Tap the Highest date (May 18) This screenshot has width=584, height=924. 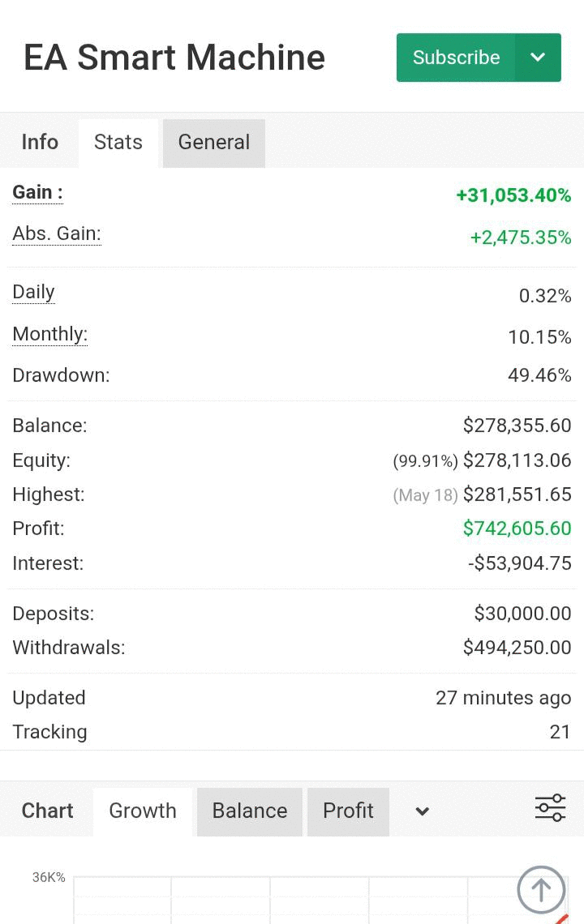[425, 495]
